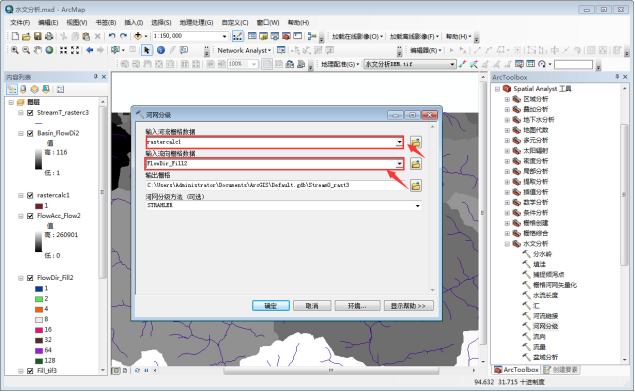Click the Print icon in toolbar
This screenshot has width=635, height=392.
(49, 36)
